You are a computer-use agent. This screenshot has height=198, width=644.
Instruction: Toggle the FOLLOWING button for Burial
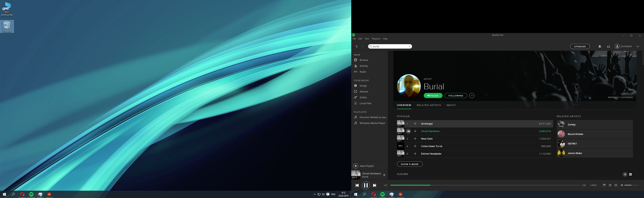coord(456,96)
